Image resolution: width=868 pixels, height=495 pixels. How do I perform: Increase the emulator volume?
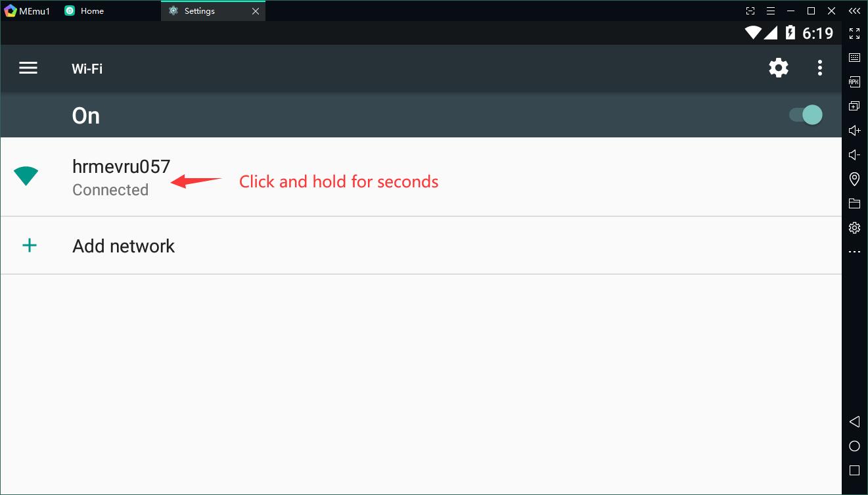[854, 131]
